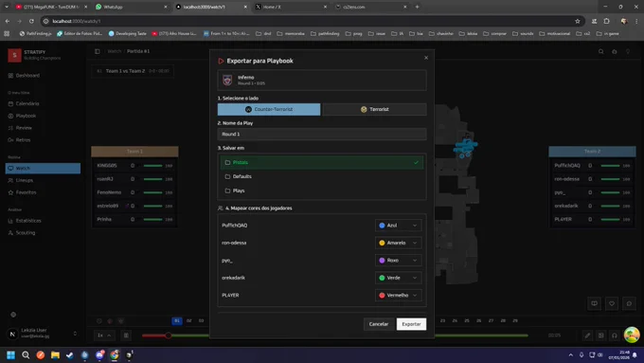Open color dropdown for PLAYER
Screen dimensions: 644x363
pyautogui.click(x=398, y=295)
